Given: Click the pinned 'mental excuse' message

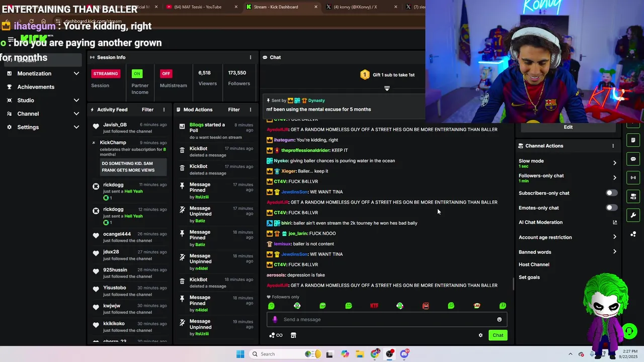Looking at the screenshot, I should pos(318,110).
